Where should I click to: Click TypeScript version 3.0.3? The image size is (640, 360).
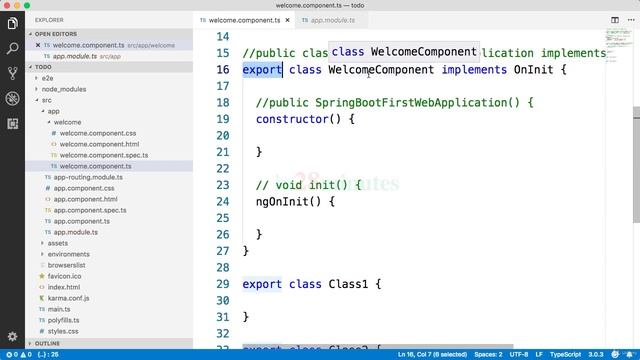(x=596, y=355)
